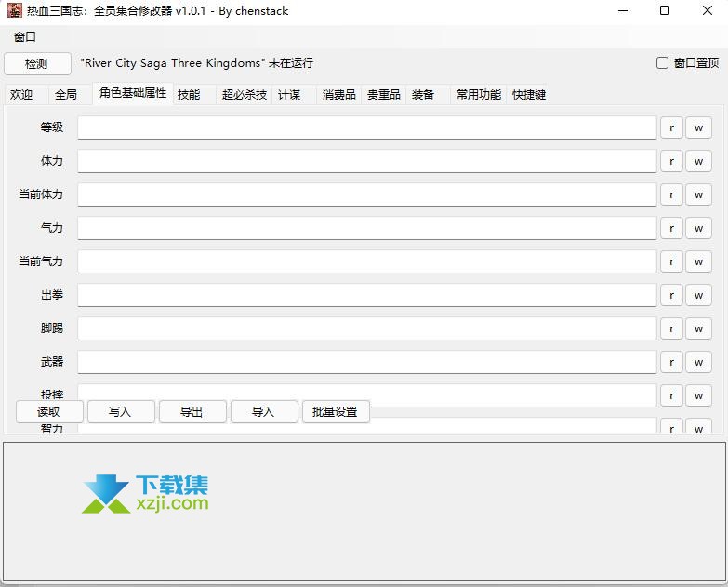Image resolution: width=728 pixels, height=587 pixels.
Task: Write 体力 value with w button
Action: point(698,161)
